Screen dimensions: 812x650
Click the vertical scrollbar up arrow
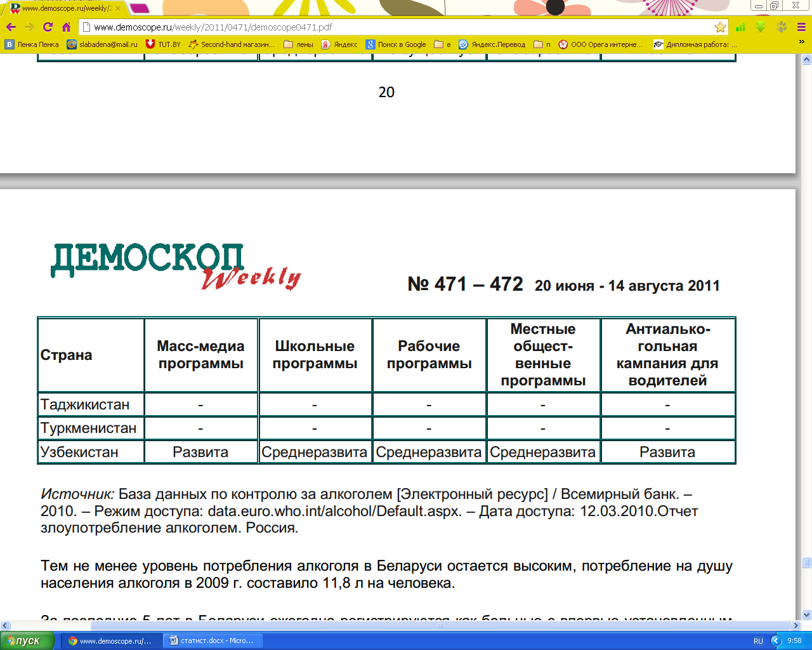[806, 60]
